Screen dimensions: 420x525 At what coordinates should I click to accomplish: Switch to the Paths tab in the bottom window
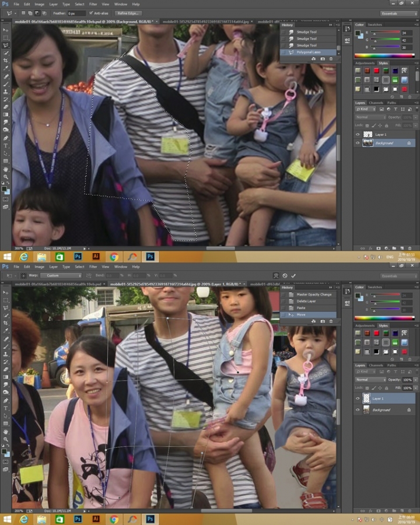[x=391, y=365]
